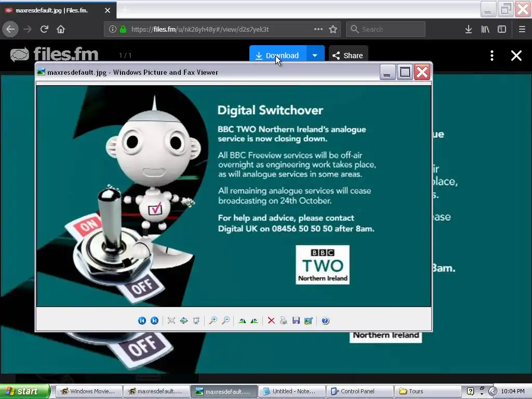Screen dimensions: 532x399
Task: Reload the browser page
Action: point(44,29)
